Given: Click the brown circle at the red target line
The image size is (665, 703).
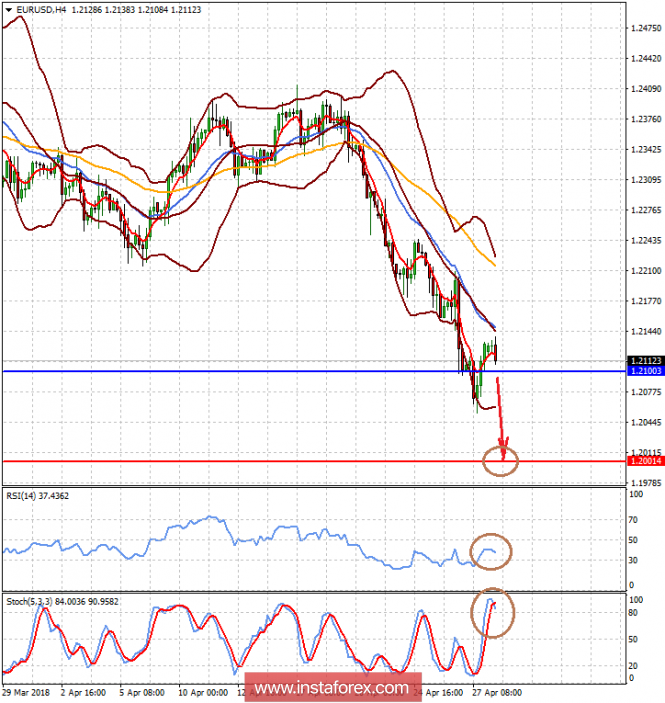Looking at the screenshot, I should pyautogui.click(x=500, y=460).
